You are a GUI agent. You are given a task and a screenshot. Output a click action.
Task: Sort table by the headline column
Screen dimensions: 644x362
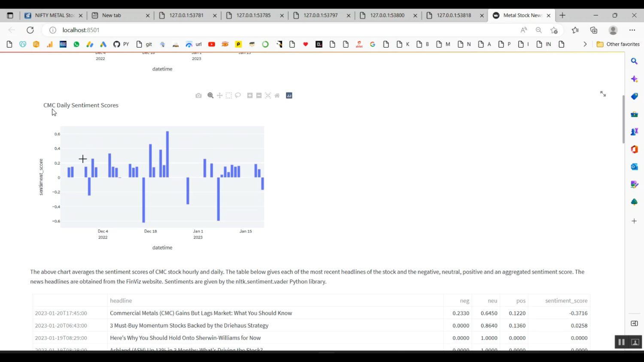pyautogui.click(x=275, y=301)
